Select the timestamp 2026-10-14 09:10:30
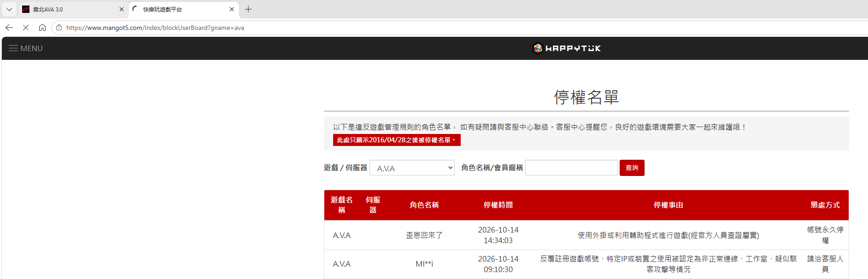The image size is (868, 279). tap(498, 264)
